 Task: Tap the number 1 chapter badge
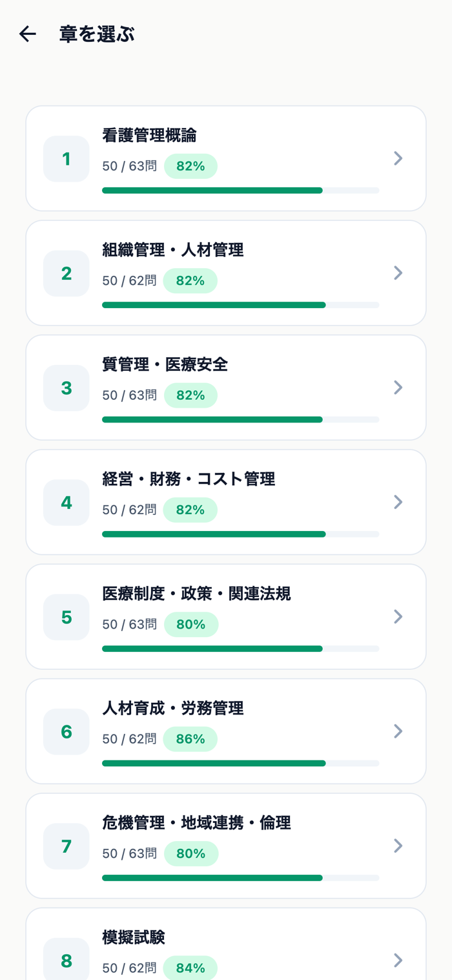click(x=67, y=159)
